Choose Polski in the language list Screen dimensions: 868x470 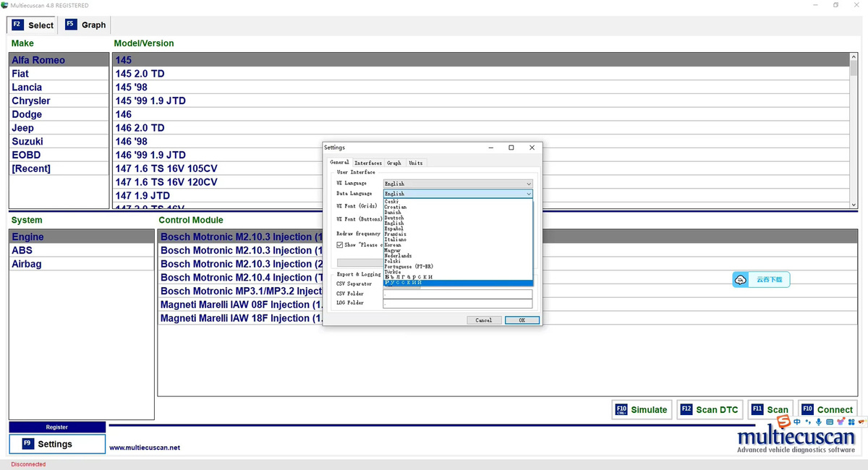click(x=458, y=261)
